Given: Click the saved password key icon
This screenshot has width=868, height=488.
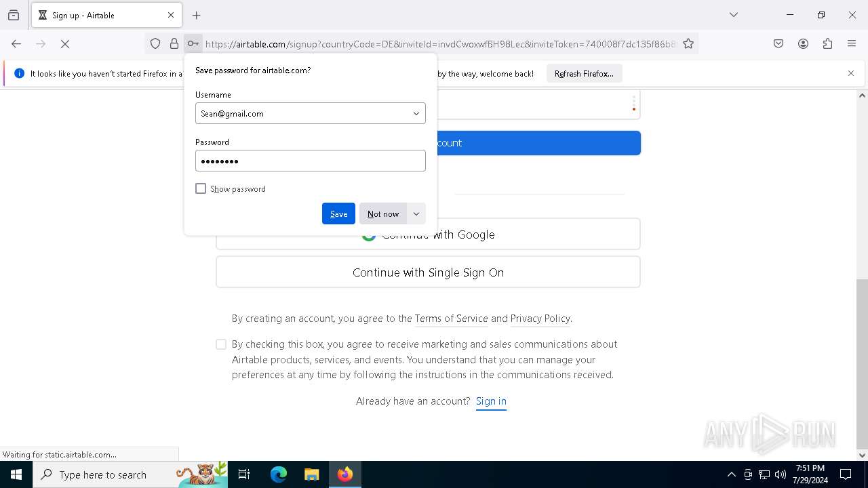Looking at the screenshot, I should pos(193,44).
